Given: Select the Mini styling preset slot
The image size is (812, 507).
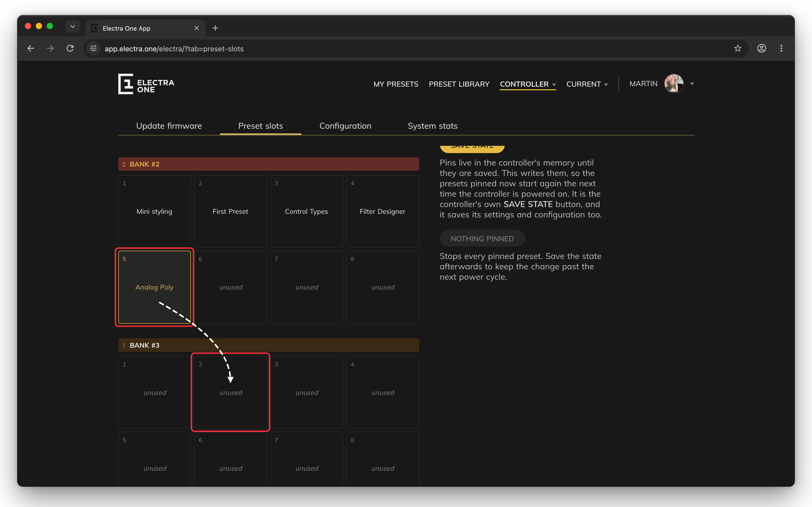Looking at the screenshot, I should click(155, 211).
